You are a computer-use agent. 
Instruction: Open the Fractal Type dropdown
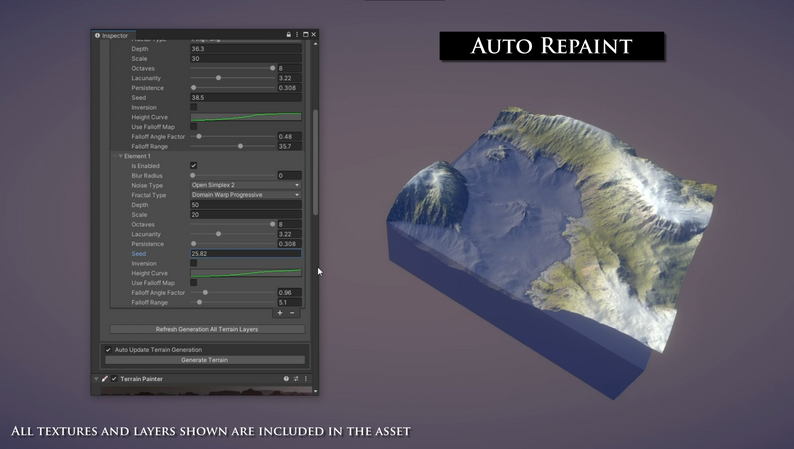pos(245,195)
